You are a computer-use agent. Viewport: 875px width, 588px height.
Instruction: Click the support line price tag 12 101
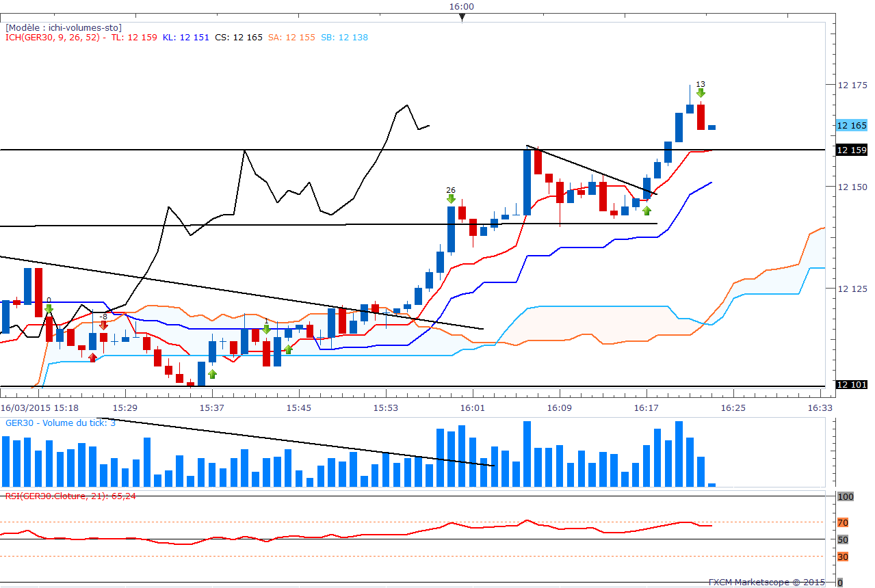(x=852, y=385)
